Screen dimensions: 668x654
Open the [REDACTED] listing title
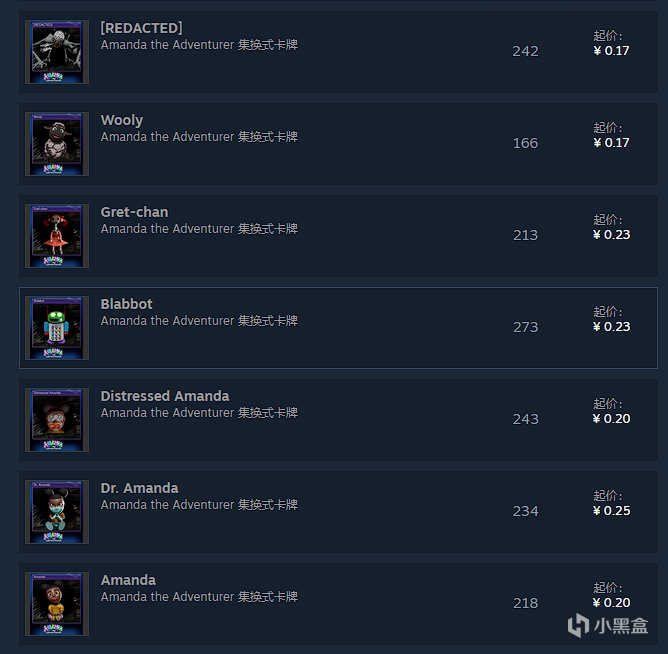[x=141, y=28]
